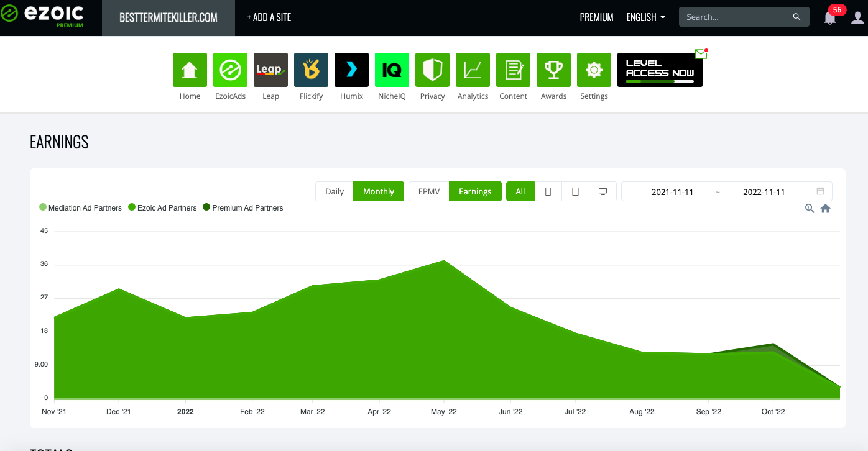Open the notifications bell
Screen dimensions: 868x451
pos(829,18)
